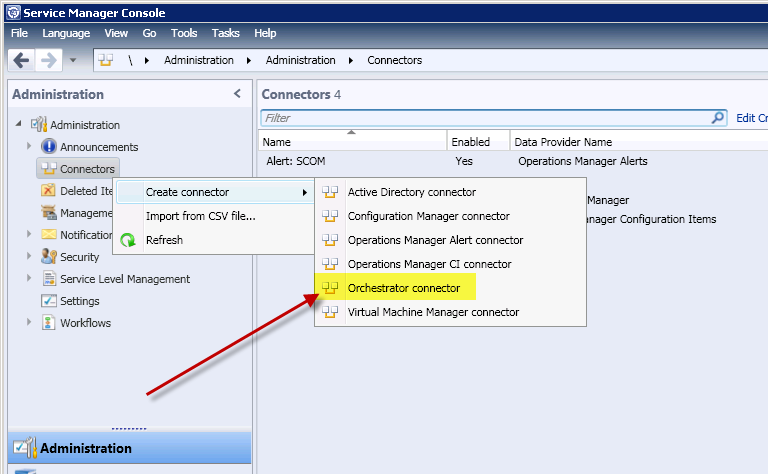Open the Tools menu
This screenshot has height=474, width=768.
(184, 33)
